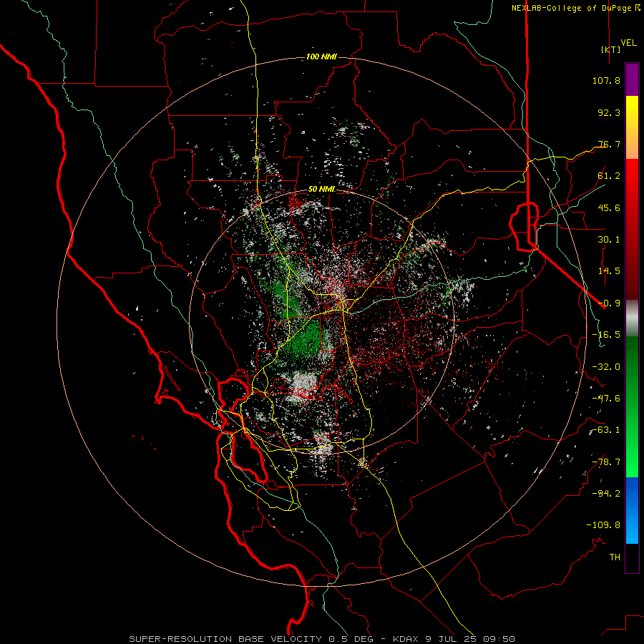Select the 45.6 value on velocity scale
644x644 pixels.
point(609,208)
